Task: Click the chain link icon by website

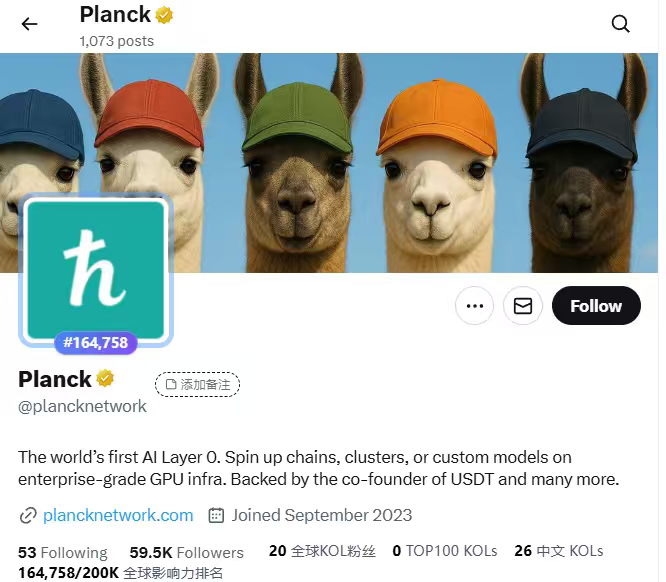Action: (x=28, y=516)
